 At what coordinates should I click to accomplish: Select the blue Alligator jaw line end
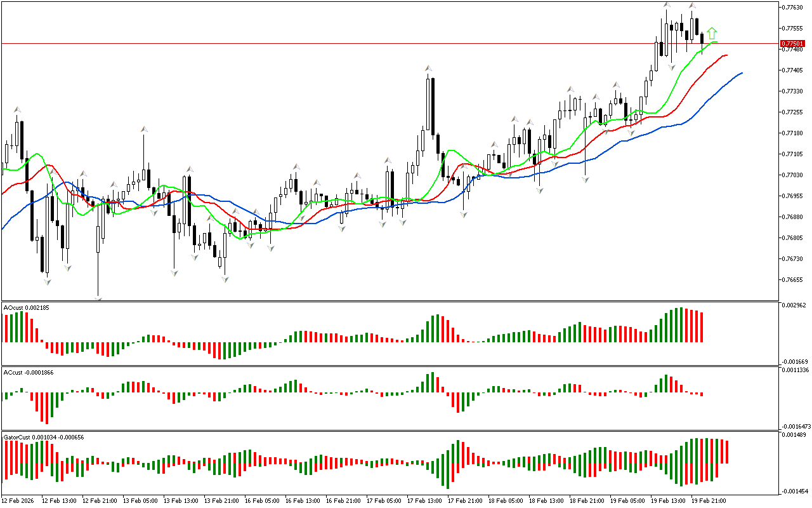coord(741,74)
